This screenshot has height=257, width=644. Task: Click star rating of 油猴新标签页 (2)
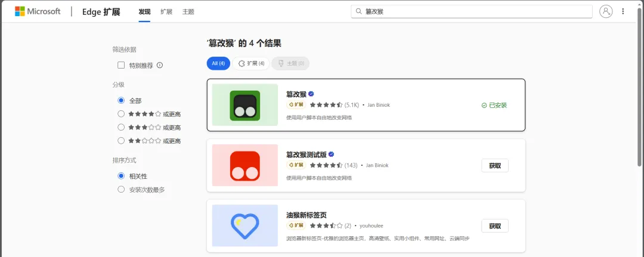coord(326,226)
